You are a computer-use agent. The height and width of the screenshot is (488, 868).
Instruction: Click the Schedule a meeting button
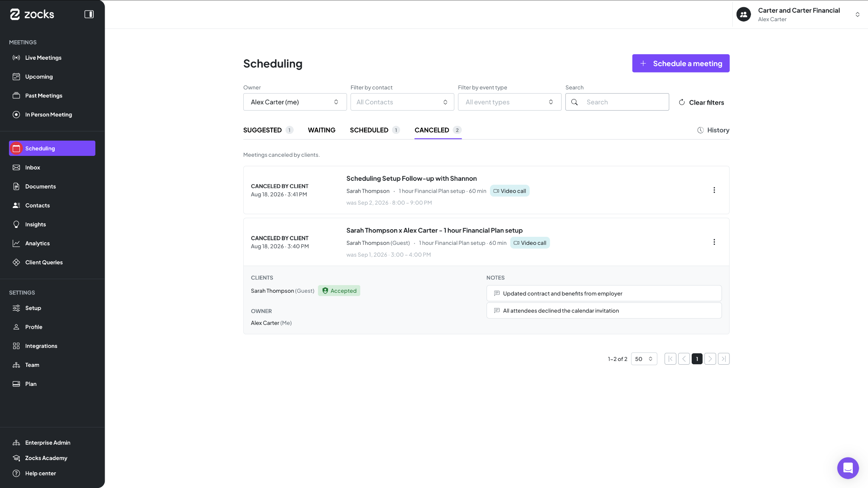[681, 64]
